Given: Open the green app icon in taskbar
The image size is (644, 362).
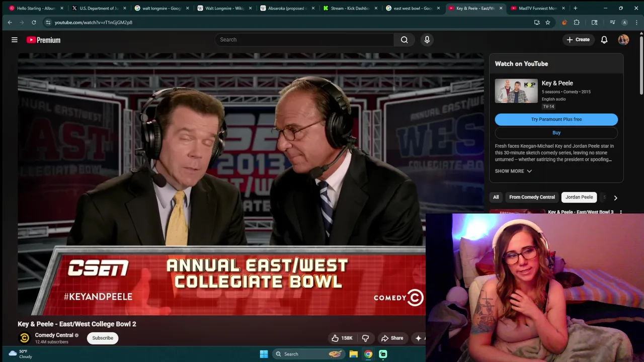Looking at the screenshot, I should tap(383, 354).
